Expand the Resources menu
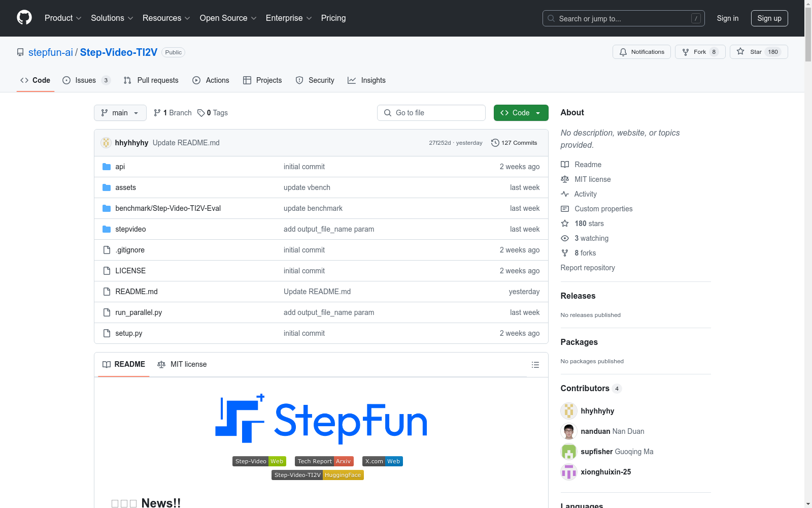The height and width of the screenshot is (508, 812). click(166, 18)
